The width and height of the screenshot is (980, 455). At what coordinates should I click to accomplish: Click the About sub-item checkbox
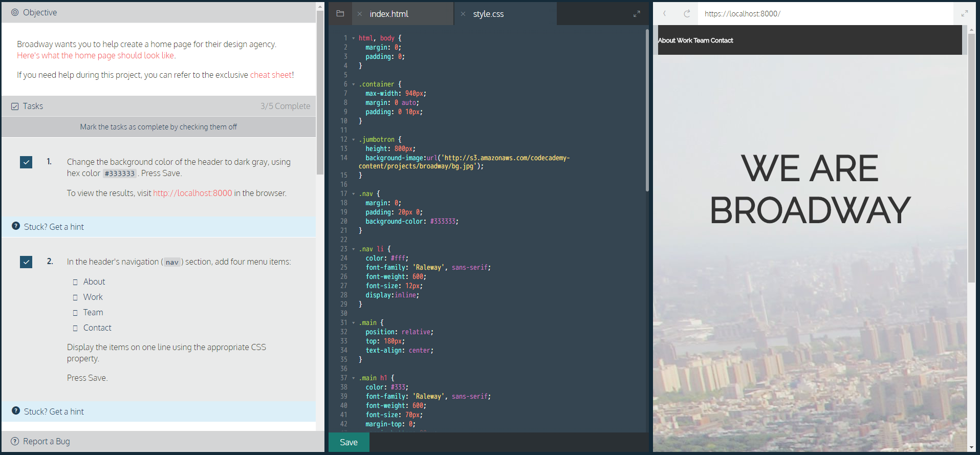75,282
